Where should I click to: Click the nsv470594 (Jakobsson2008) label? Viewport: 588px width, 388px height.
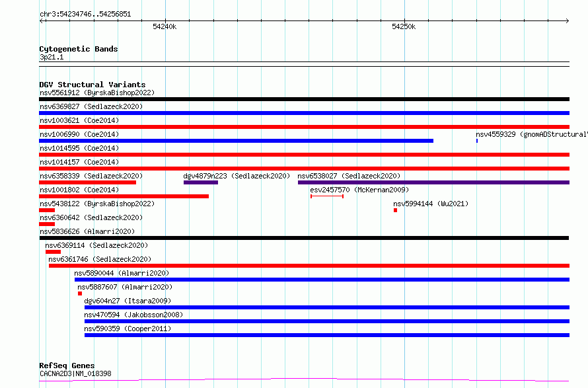133,315
